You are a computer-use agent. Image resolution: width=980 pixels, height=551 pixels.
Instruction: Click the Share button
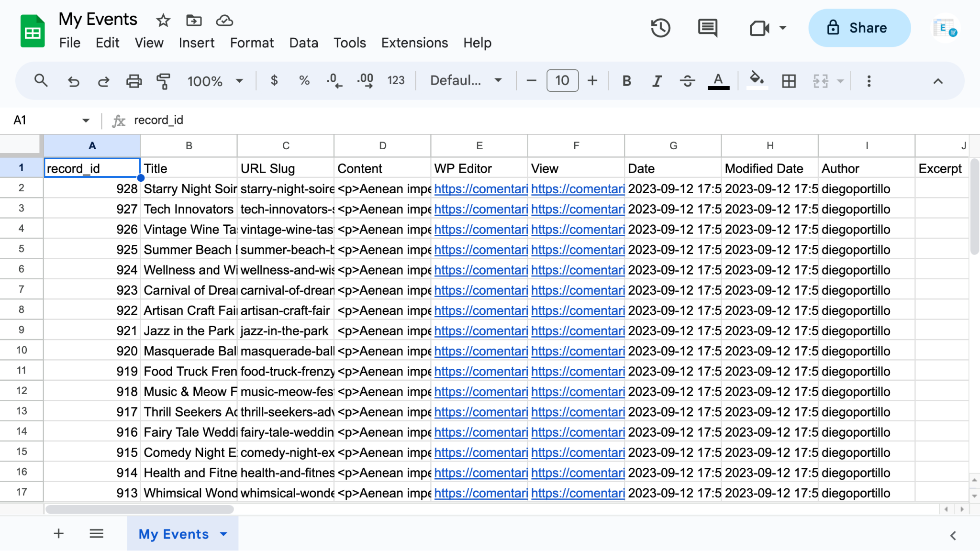coord(859,28)
